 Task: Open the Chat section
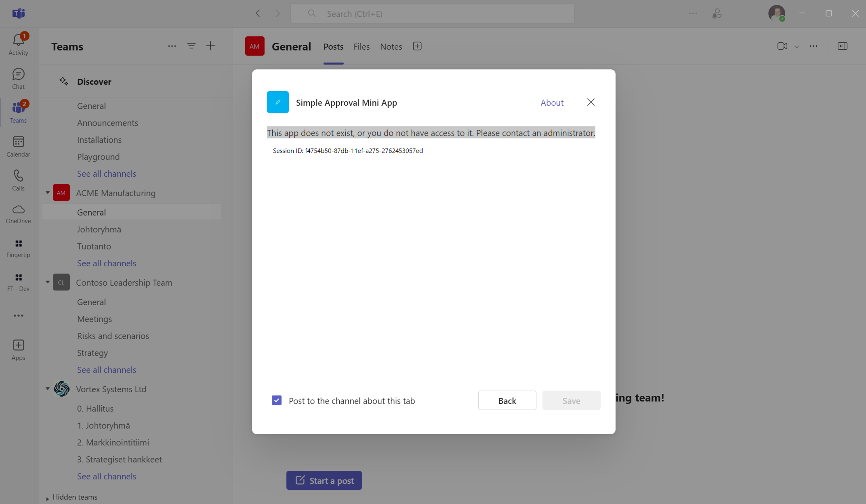point(18,78)
